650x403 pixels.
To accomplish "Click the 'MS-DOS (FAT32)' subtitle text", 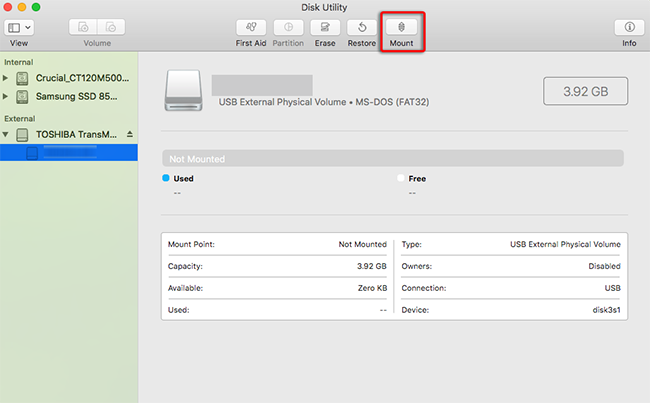I will [x=392, y=102].
